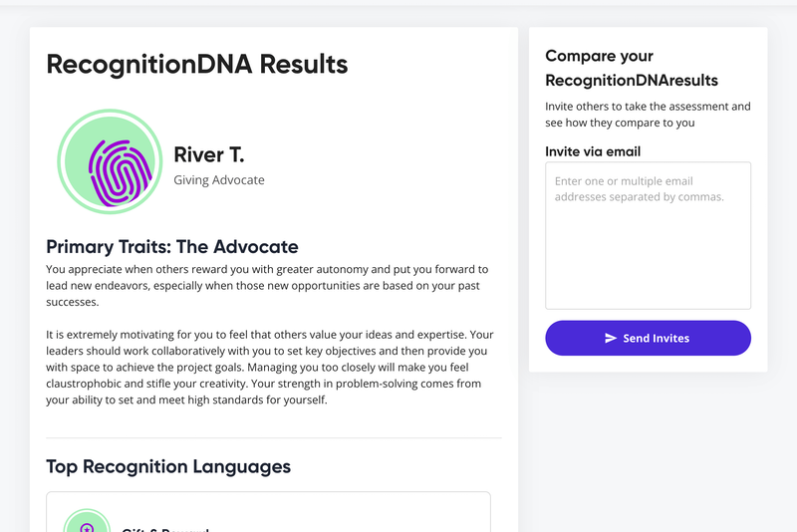The height and width of the screenshot is (532, 797).
Task: Open the Gift & Reward recognition language card
Action: point(268,512)
